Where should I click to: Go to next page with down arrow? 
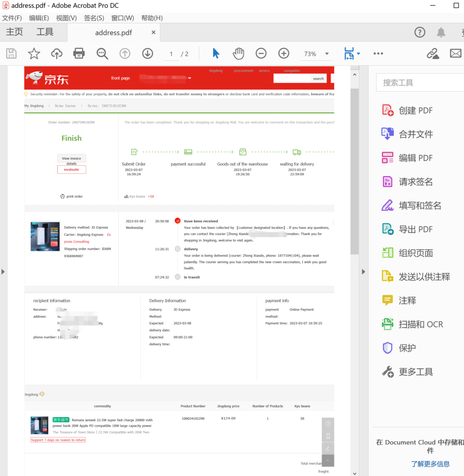tap(147, 54)
